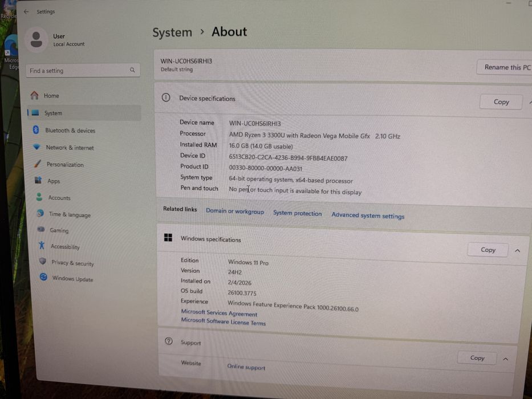Click Product ID value 00330-80000-00000-AA031
Viewport: 532px width, 399px height.
pyautogui.click(x=265, y=168)
